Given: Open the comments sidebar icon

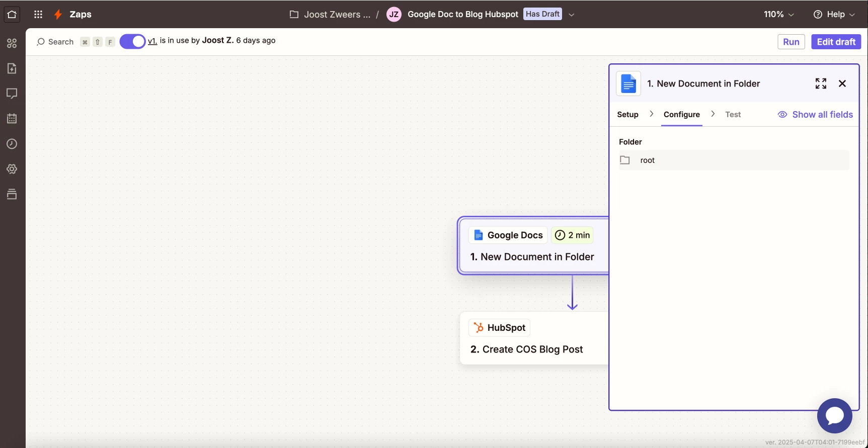Looking at the screenshot, I should click(12, 94).
